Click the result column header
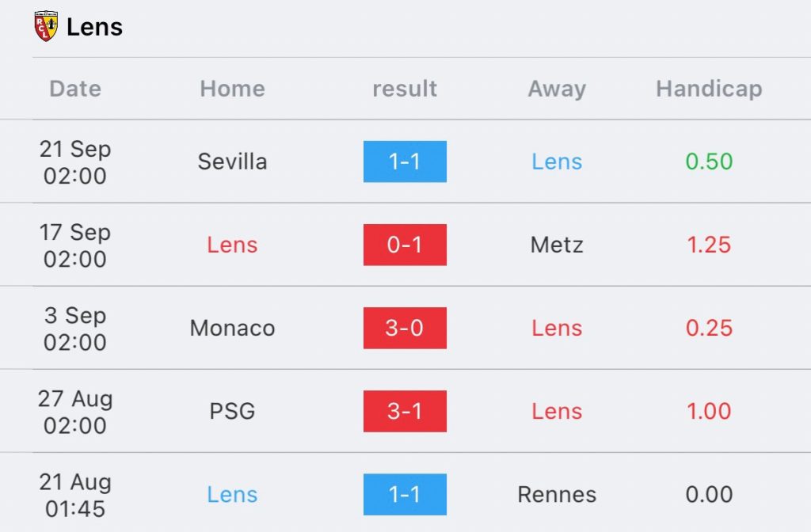 (x=405, y=89)
